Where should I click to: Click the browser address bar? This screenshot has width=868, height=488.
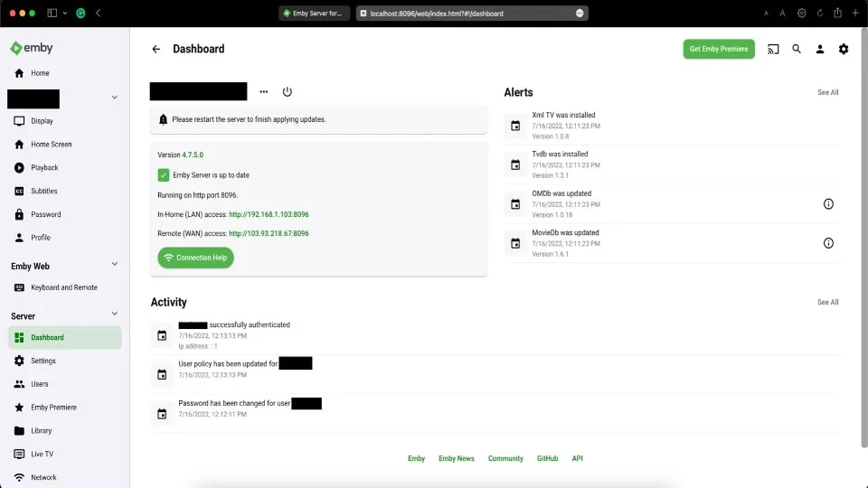472,14
